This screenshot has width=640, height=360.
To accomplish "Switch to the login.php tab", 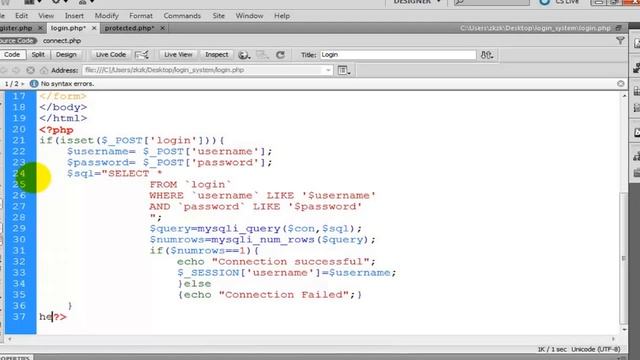I will click(68, 28).
